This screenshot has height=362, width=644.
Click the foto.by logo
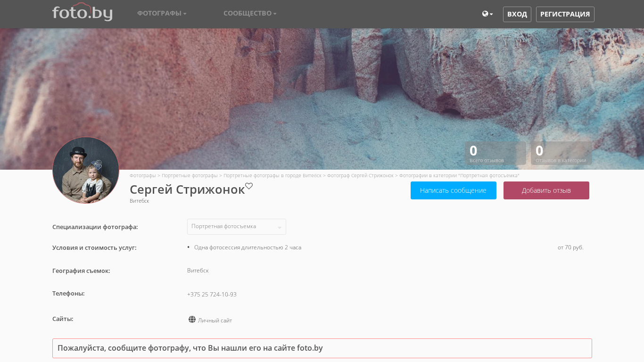click(x=83, y=12)
